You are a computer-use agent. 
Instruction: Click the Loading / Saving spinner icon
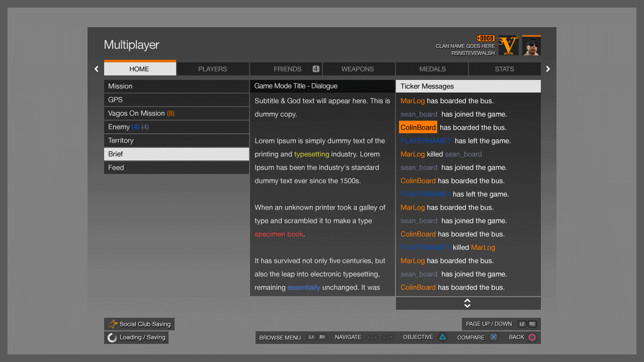(x=112, y=338)
